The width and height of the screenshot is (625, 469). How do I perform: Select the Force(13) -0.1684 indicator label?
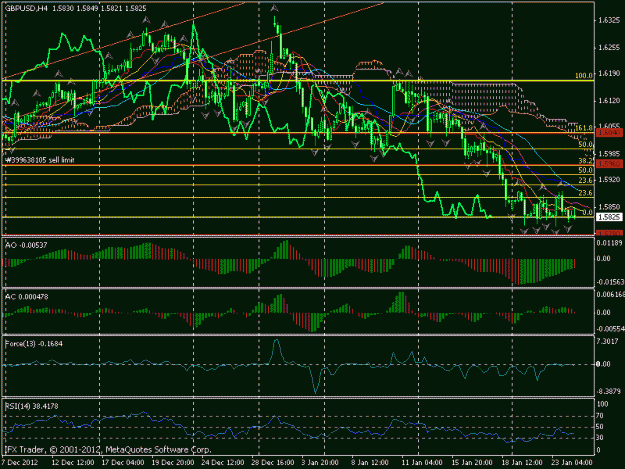(34, 343)
